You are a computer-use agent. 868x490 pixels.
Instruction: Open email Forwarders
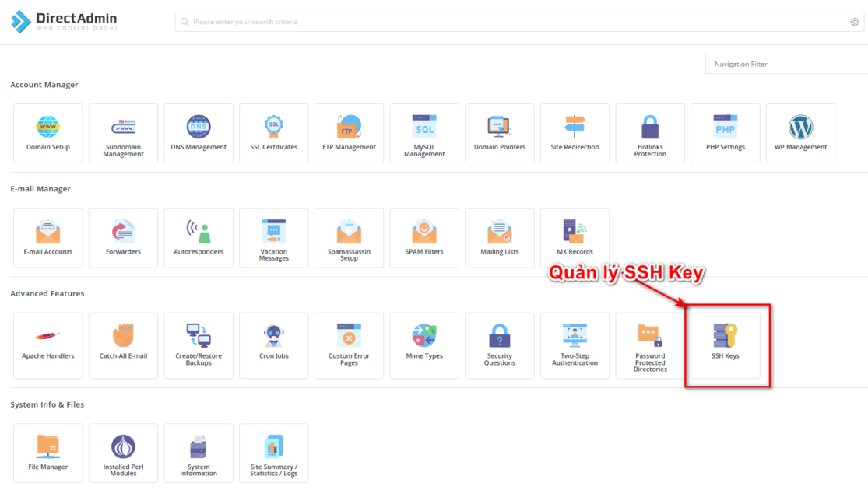pyautogui.click(x=124, y=238)
